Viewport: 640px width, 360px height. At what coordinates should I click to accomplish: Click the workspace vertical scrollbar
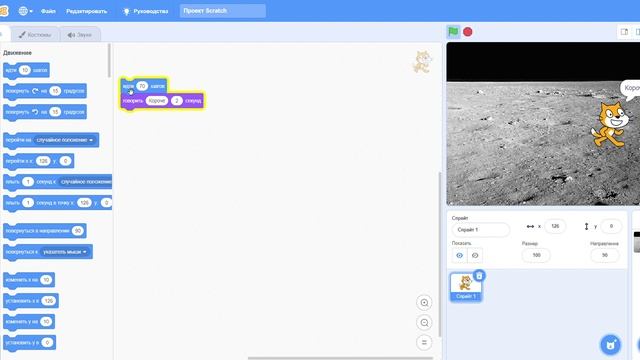click(440, 254)
